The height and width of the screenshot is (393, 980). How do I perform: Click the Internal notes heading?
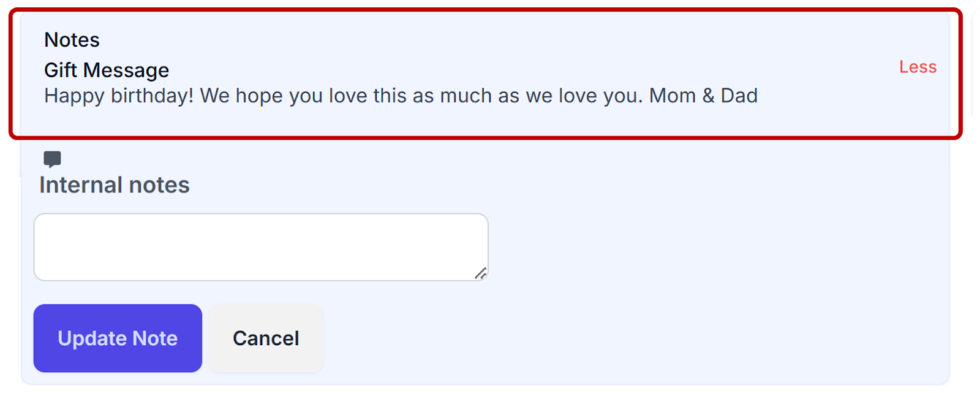pos(115,185)
